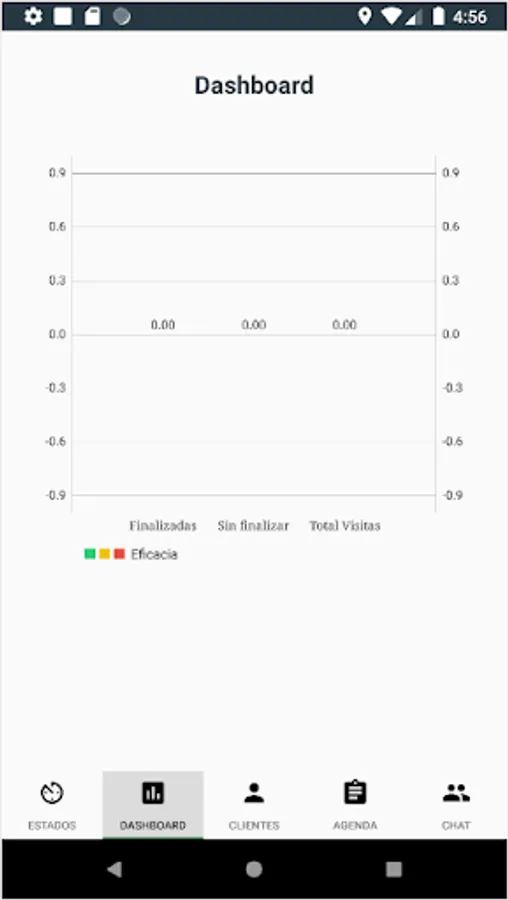
Task: Tap the Android home circle button
Action: pyautogui.click(x=254, y=869)
